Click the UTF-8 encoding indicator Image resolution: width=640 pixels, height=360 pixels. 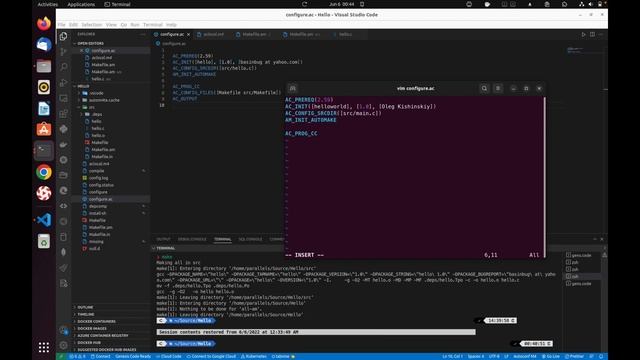[x=494, y=356]
